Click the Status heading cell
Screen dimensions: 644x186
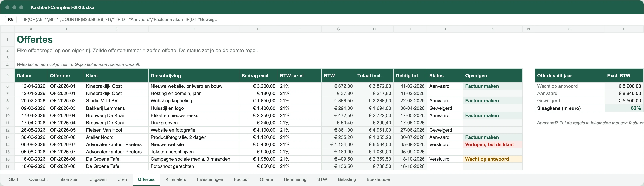(x=445, y=76)
